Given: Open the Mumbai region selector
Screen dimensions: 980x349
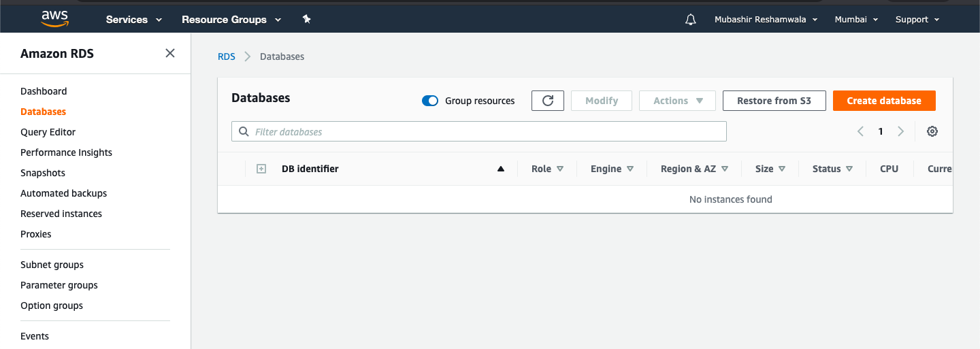Looking at the screenshot, I should tap(856, 20).
